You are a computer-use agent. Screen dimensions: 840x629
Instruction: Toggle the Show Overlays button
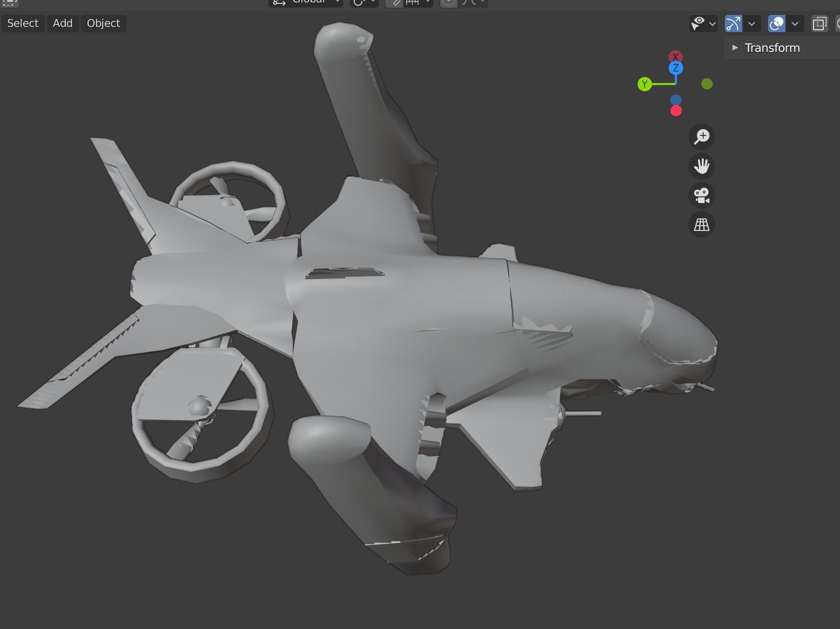coord(776,23)
